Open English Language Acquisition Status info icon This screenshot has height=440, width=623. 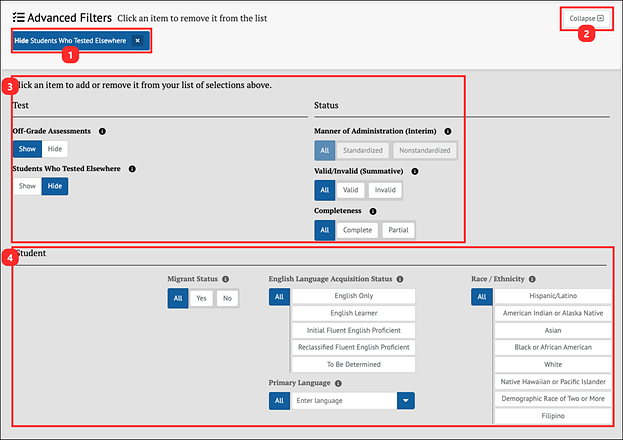[x=400, y=279]
